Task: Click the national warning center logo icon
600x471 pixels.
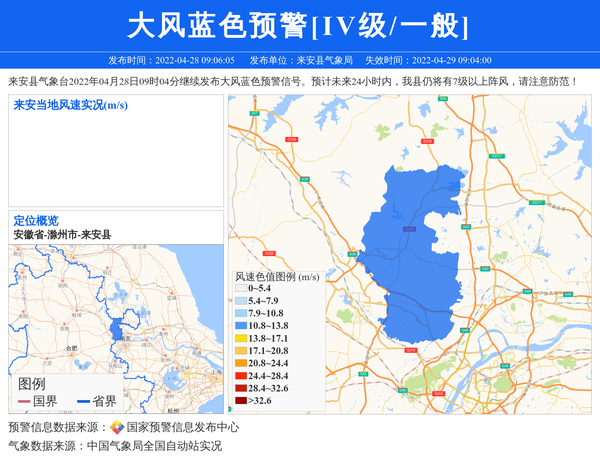Action: pyautogui.click(x=117, y=427)
